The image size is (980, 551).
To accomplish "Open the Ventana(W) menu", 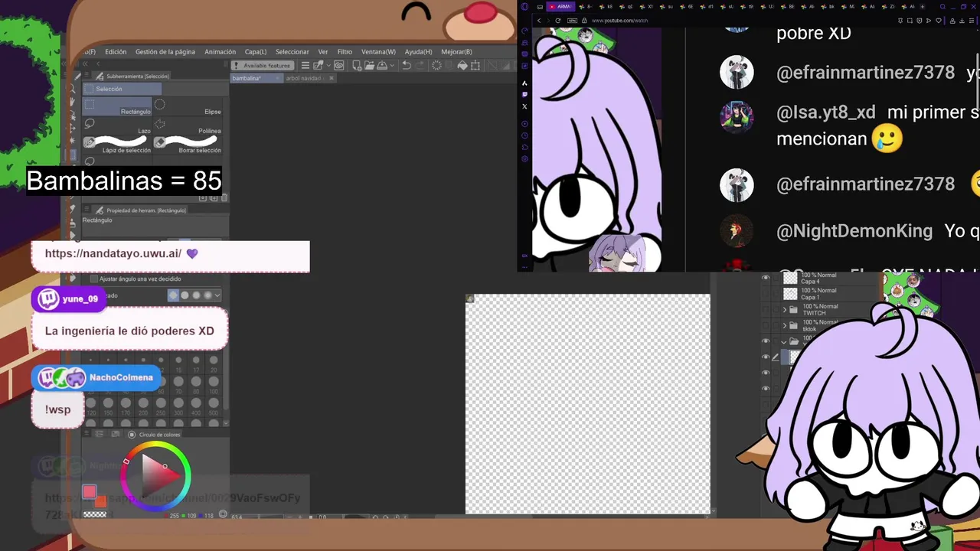I will [x=378, y=52].
